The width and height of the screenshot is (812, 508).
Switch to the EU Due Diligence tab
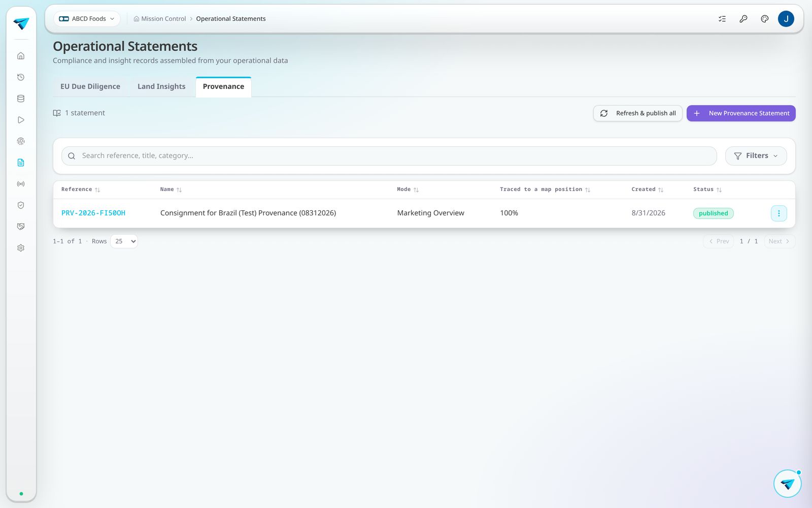(90, 87)
